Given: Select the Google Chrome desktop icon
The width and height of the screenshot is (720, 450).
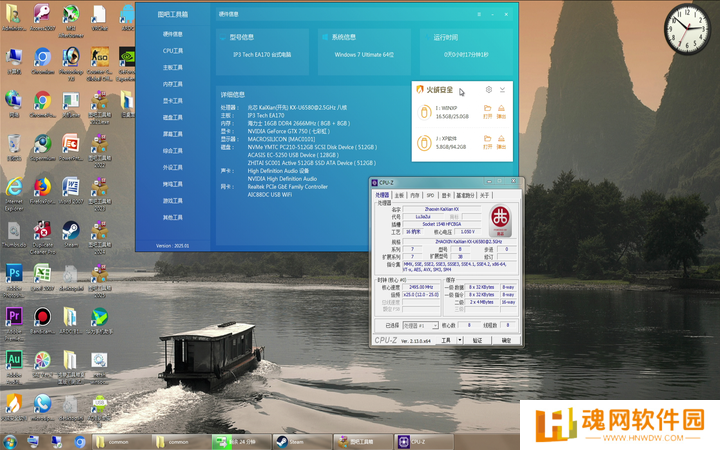Looking at the screenshot, I should coord(43,104).
